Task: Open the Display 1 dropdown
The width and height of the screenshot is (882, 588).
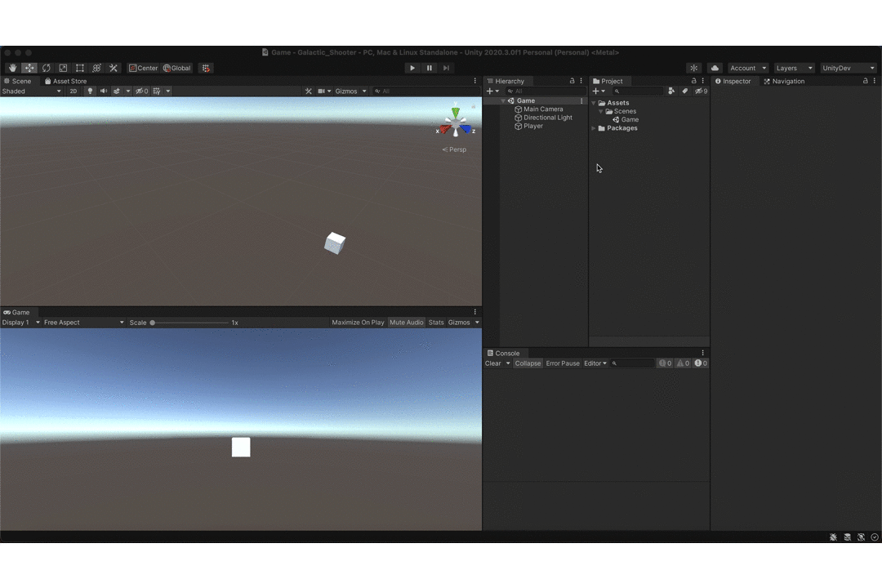Action: click(20, 323)
